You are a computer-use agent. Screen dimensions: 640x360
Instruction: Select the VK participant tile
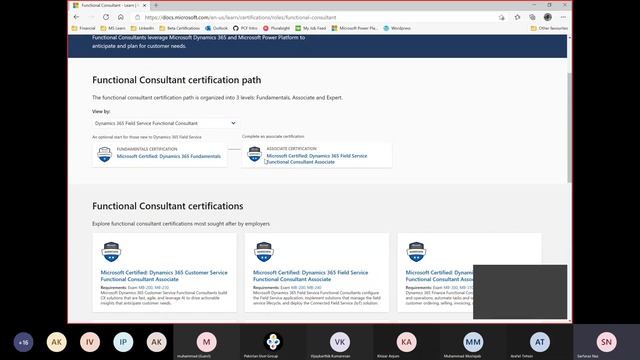point(340,342)
